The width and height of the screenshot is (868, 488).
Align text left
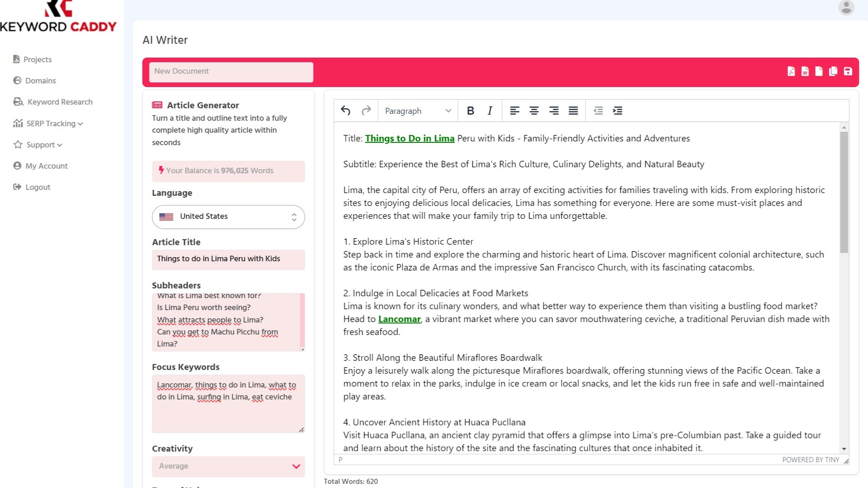click(514, 111)
